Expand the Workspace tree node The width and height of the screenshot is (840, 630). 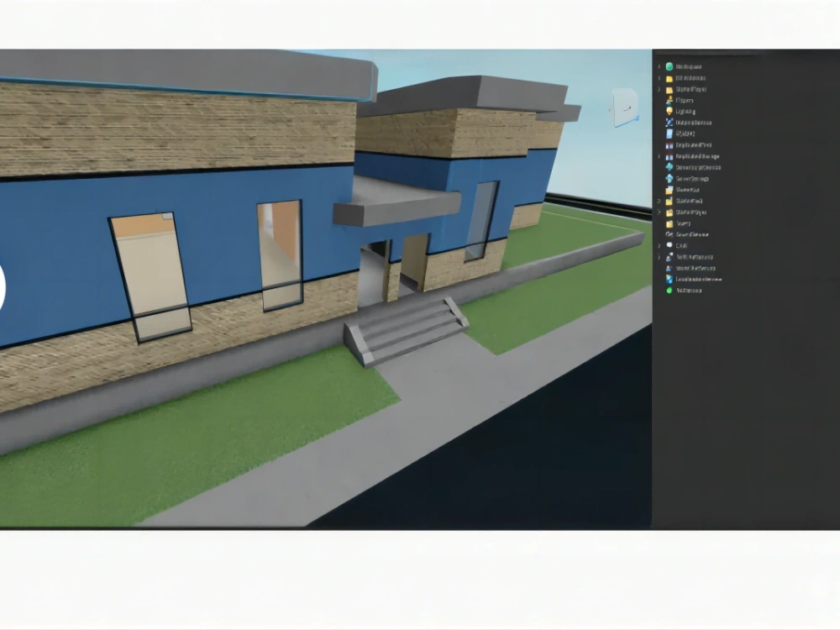pos(659,66)
